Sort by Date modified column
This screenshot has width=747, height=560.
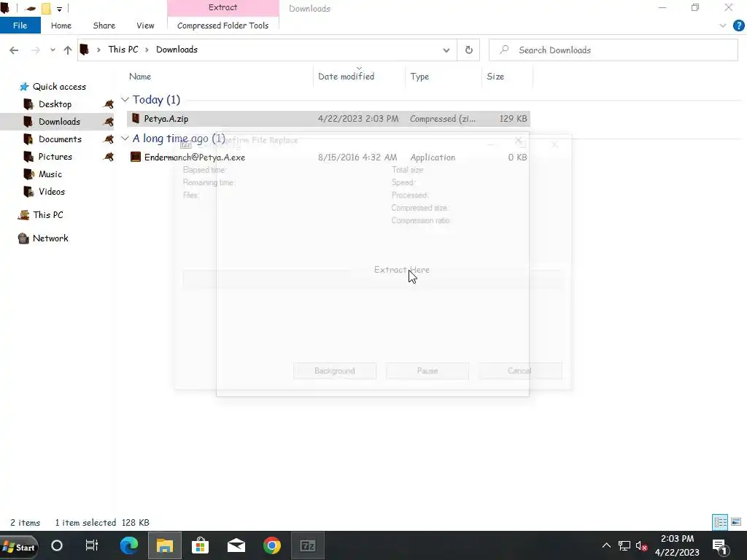pos(346,76)
